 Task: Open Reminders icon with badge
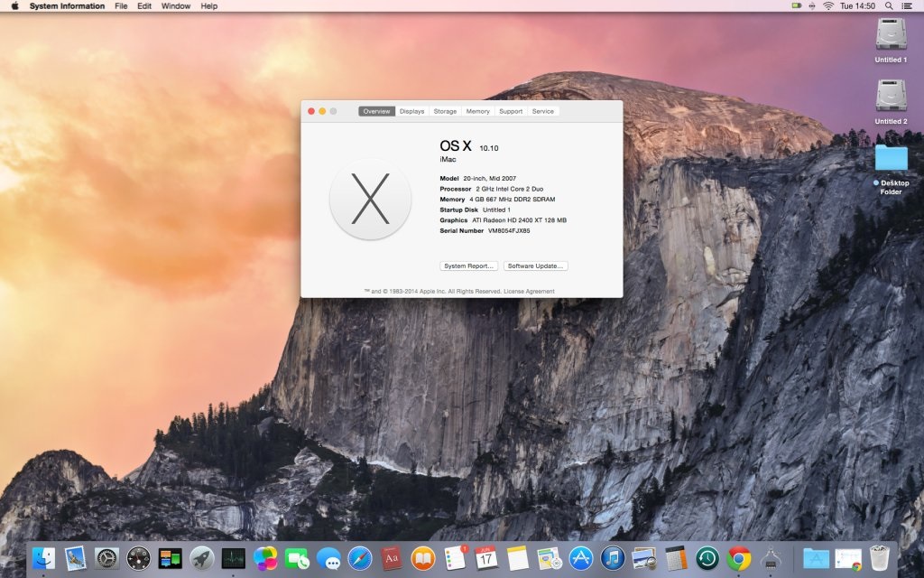(x=455, y=558)
